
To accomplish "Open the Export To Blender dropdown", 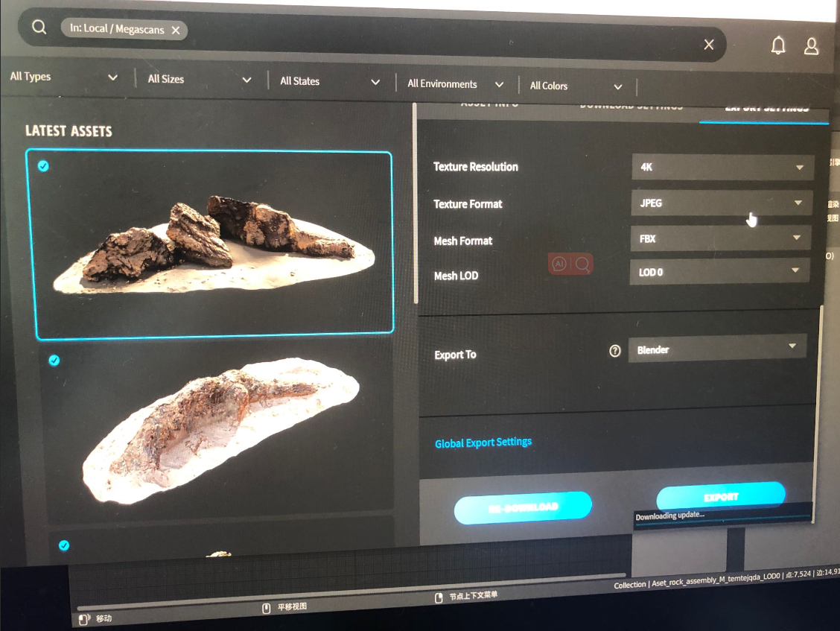I will pos(717,349).
